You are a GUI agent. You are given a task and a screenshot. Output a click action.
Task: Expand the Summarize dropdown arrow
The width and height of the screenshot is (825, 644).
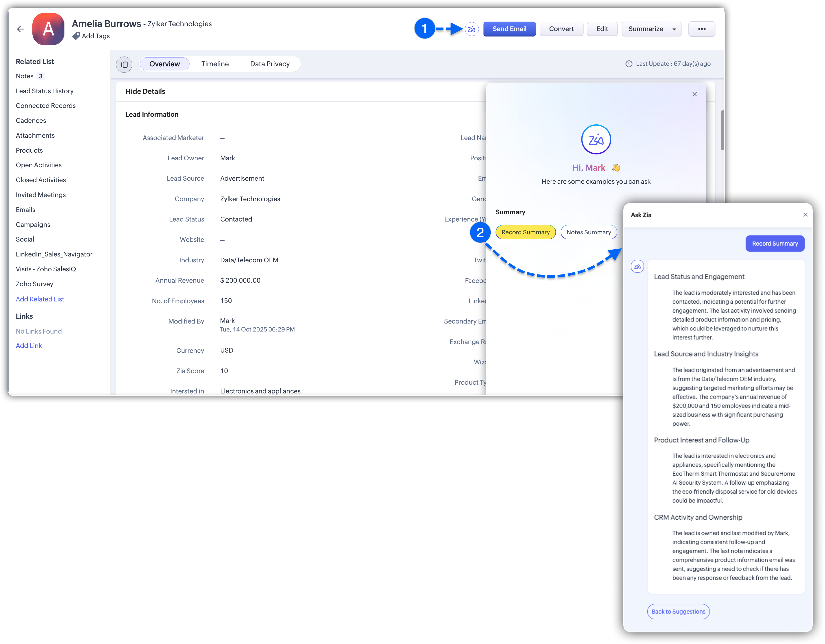click(x=674, y=29)
